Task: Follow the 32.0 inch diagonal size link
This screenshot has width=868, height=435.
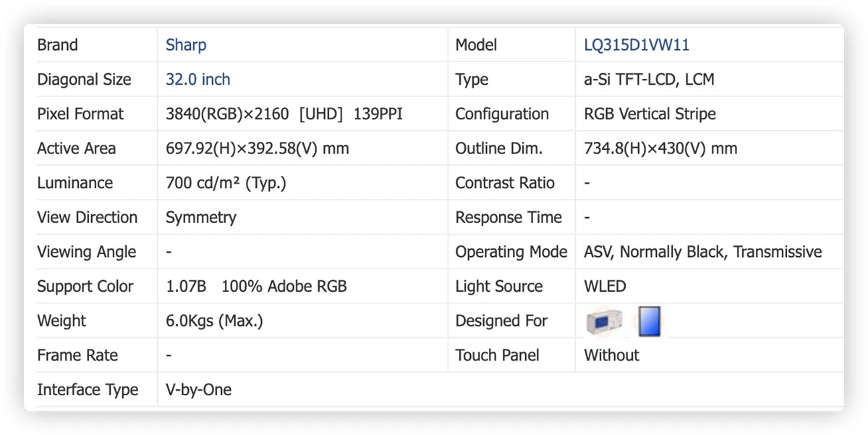Action: (x=198, y=80)
